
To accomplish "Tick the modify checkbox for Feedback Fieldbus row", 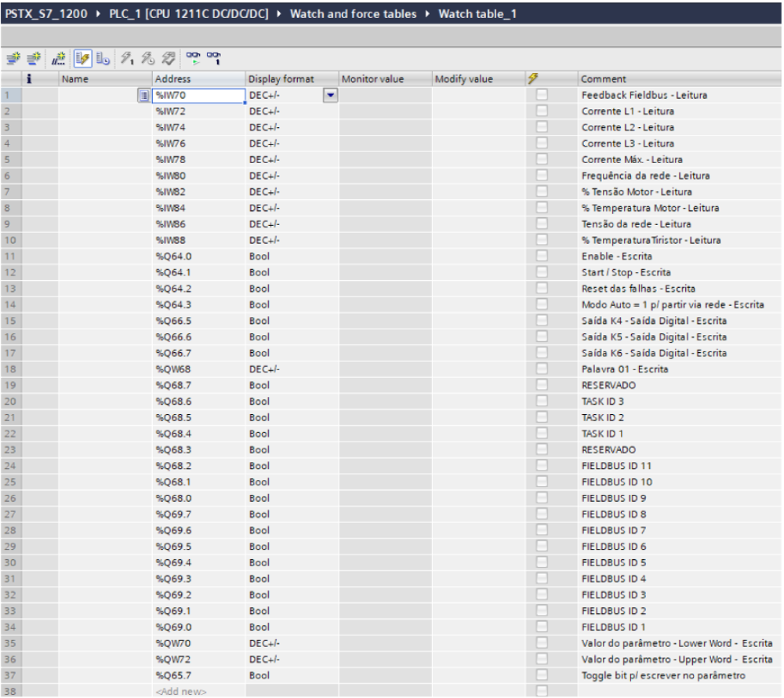I will click(542, 94).
